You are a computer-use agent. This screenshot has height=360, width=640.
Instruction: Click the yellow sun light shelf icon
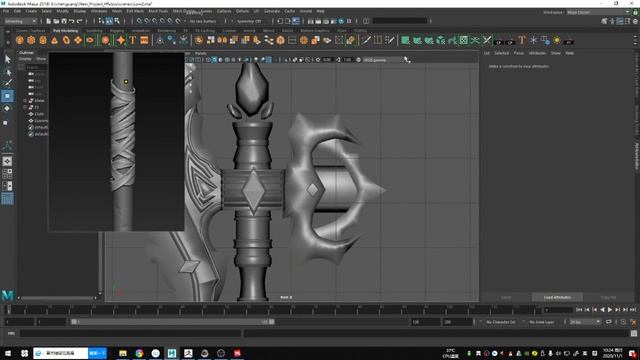coord(557,40)
